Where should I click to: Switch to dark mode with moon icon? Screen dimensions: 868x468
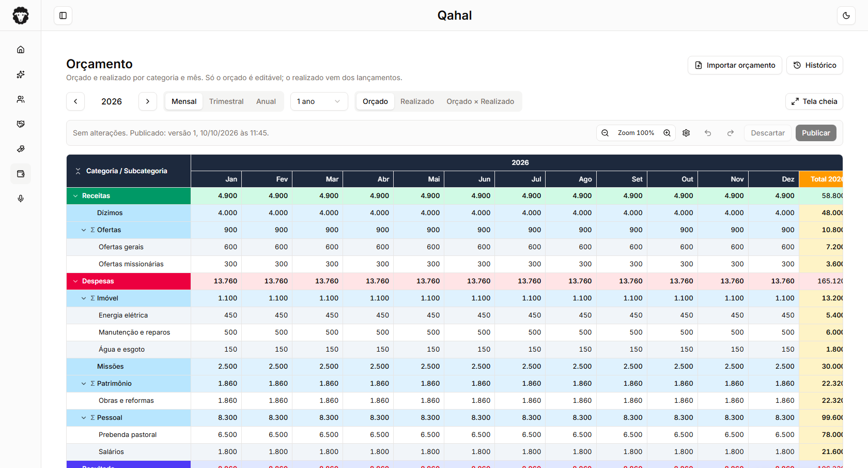[x=846, y=16]
